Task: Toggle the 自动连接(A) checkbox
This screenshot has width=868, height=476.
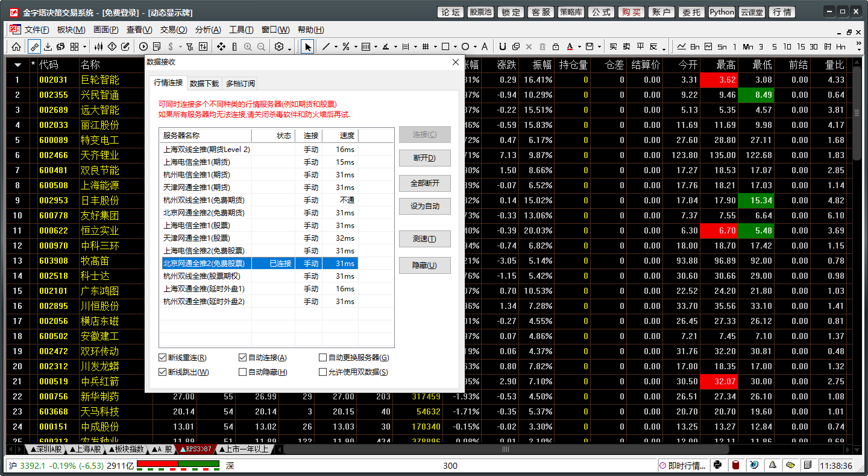Action: click(243, 358)
